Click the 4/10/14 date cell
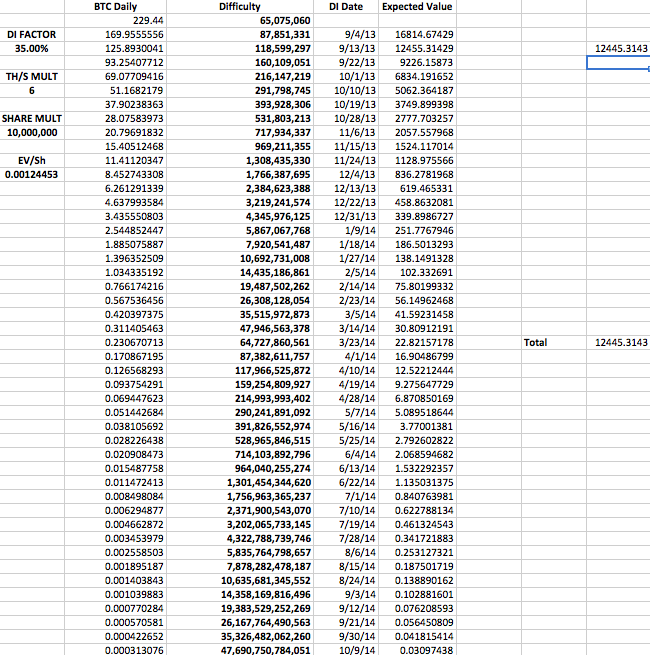The width and height of the screenshot is (650, 655). pos(346,371)
